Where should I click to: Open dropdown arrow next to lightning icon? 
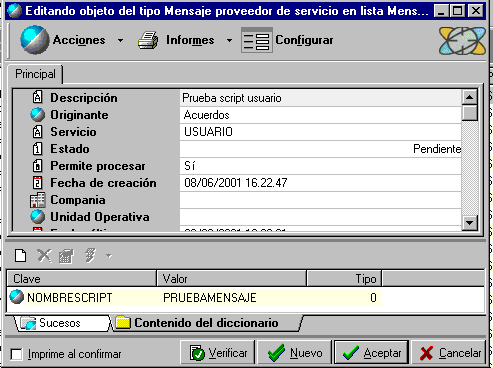109,256
